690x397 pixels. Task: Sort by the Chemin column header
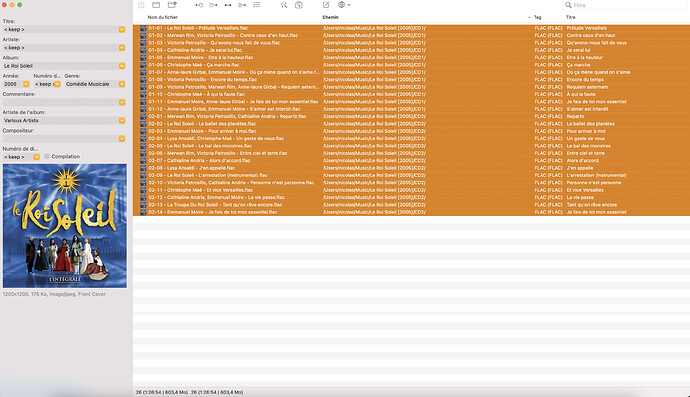(x=330, y=17)
